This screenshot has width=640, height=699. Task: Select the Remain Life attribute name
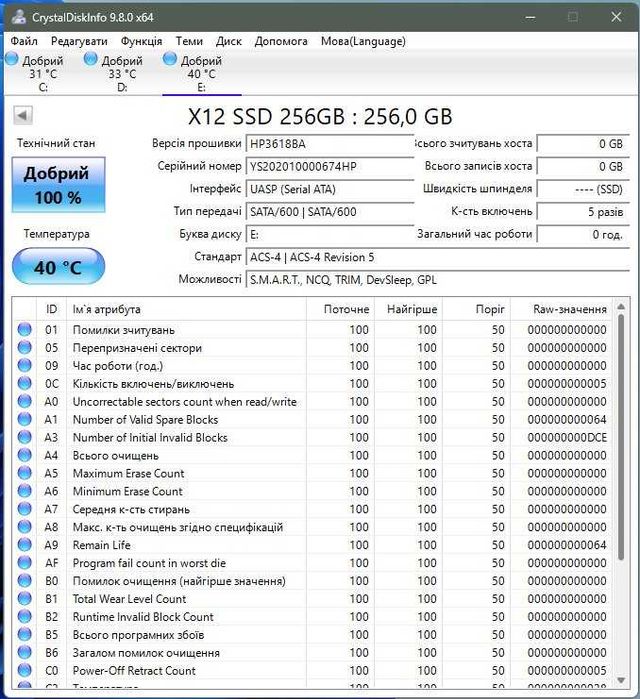pyautogui.click(x=102, y=545)
